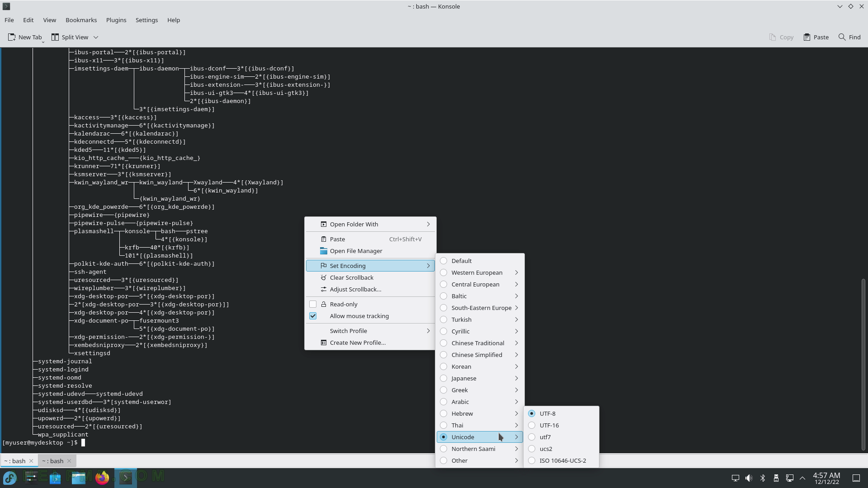Expand Korean encodings submenu

point(480,366)
